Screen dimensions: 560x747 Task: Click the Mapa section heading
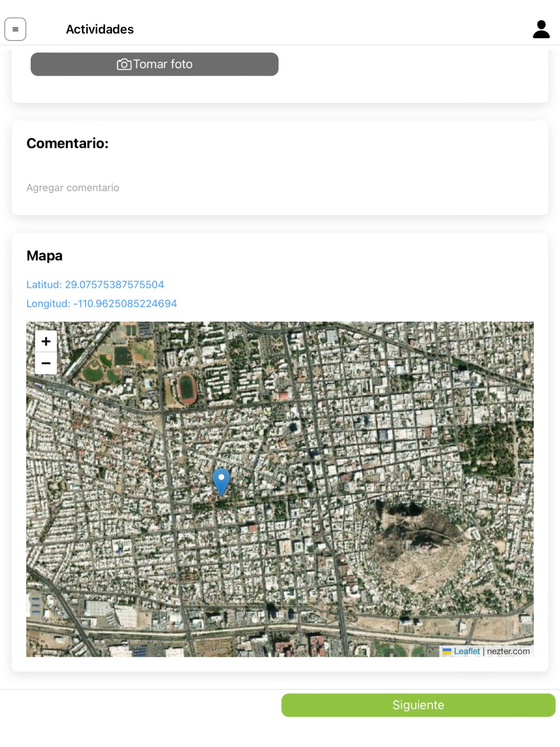pyautogui.click(x=45, y=256)
